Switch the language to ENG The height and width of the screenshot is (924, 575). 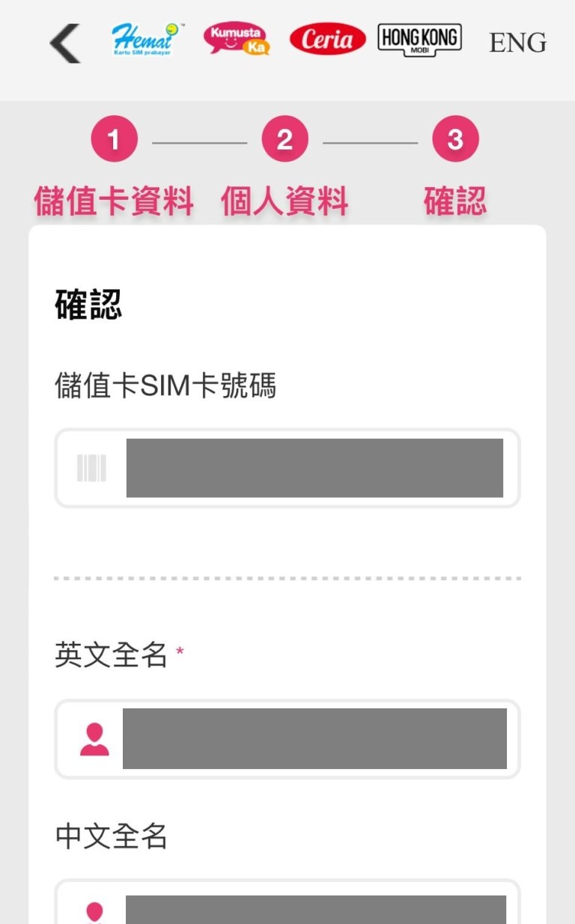point(517,43)
